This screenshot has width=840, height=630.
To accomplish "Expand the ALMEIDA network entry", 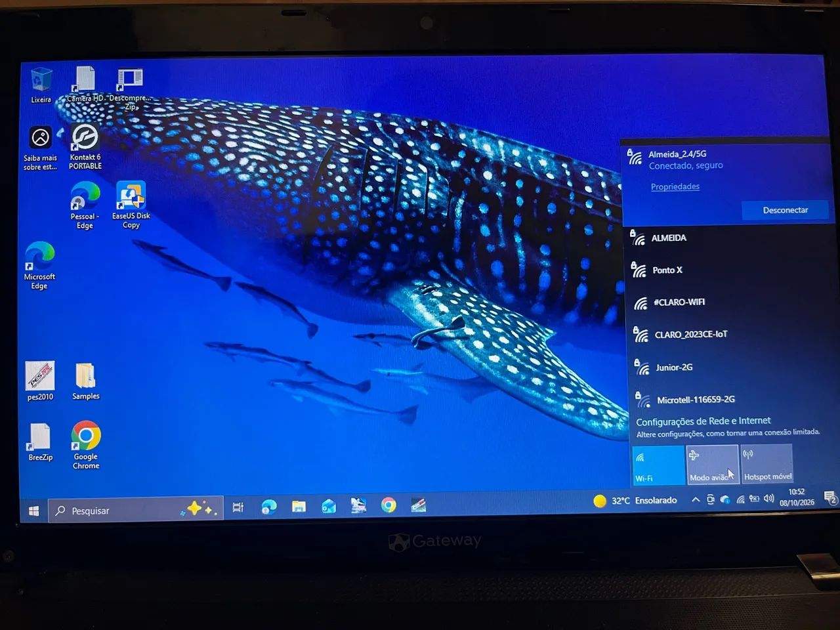I will pos(728,238).
